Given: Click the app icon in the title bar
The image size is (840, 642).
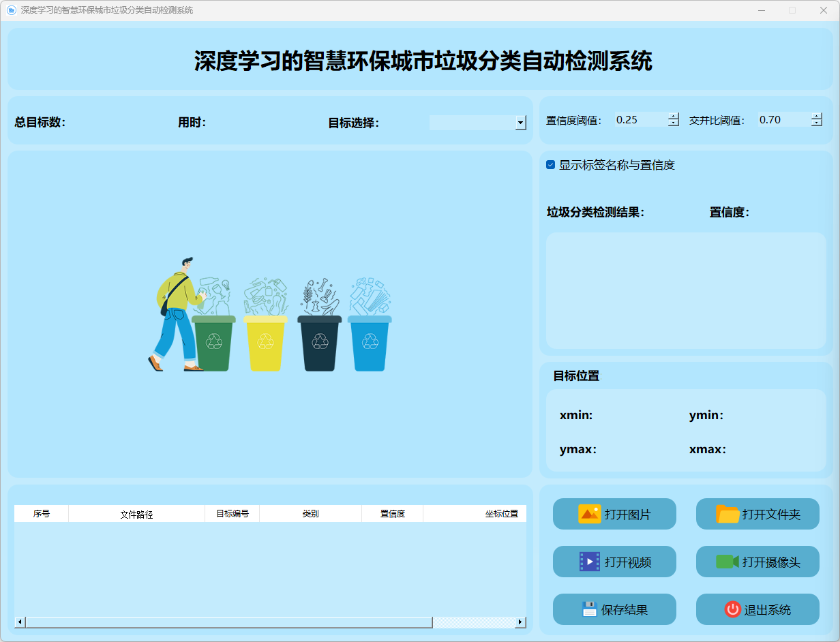Looking at the screenshot, I should [11, 10].
